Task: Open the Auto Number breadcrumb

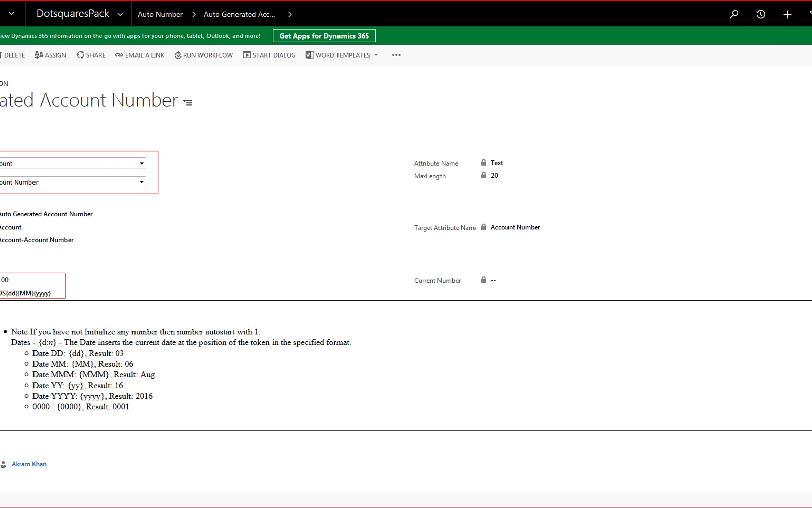Action: tap(160, 14)
